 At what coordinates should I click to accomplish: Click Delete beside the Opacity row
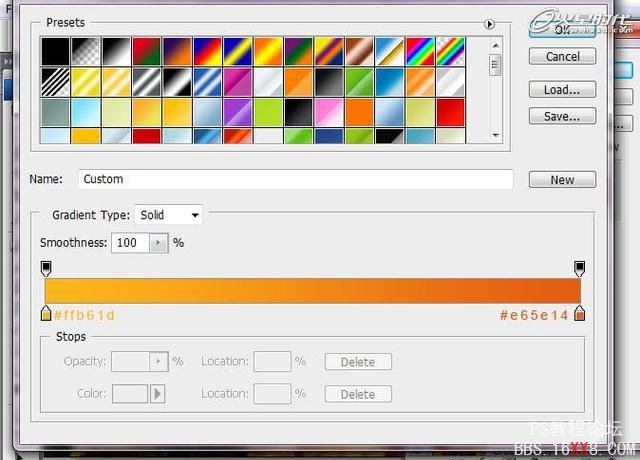358,362
